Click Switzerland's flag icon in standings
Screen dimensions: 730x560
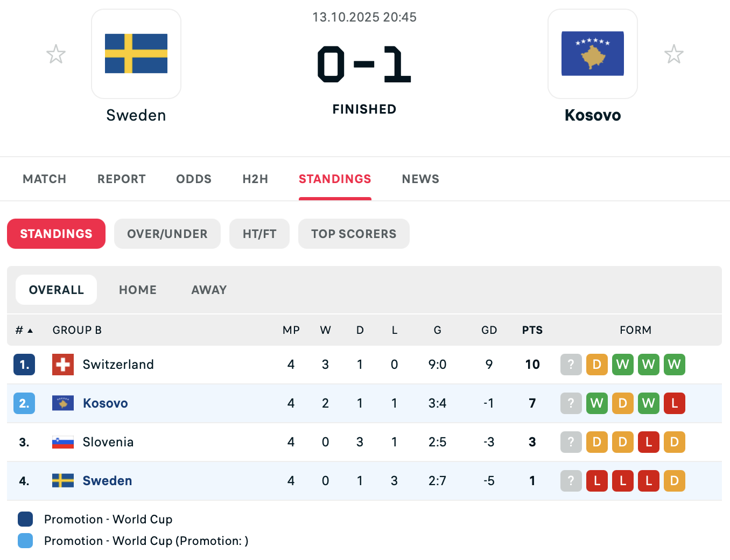click(63, 365)
